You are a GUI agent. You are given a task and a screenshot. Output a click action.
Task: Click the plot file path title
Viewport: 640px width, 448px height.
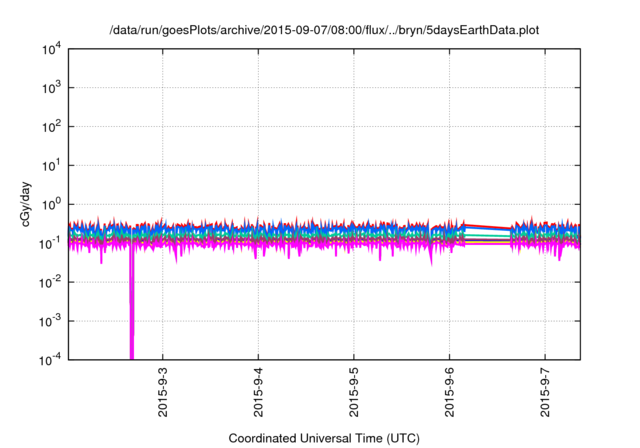[324, 30]
